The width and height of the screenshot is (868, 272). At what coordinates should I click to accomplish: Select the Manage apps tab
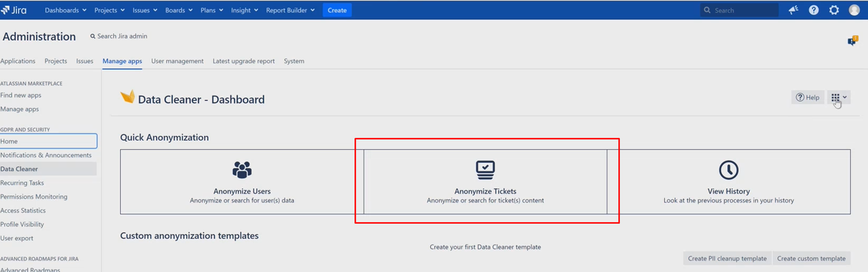pyautogui.click(x=122, y=61)
